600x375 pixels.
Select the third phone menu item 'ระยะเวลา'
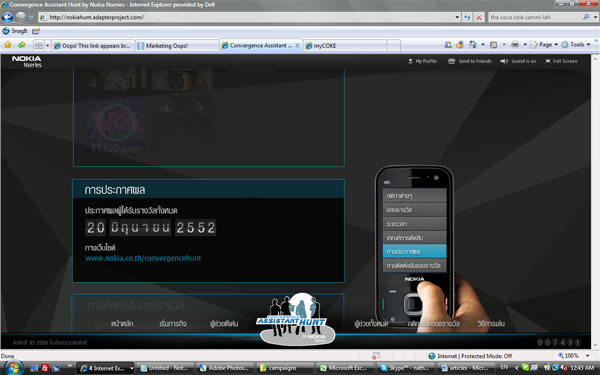pyautogui.click(x=414, y=223)
